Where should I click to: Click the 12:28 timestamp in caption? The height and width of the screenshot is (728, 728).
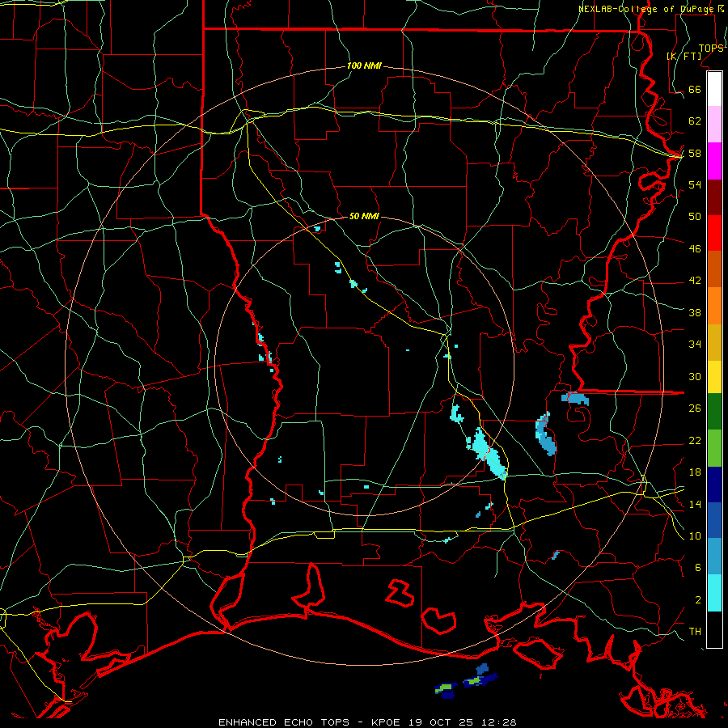click(x=498, y=722)
